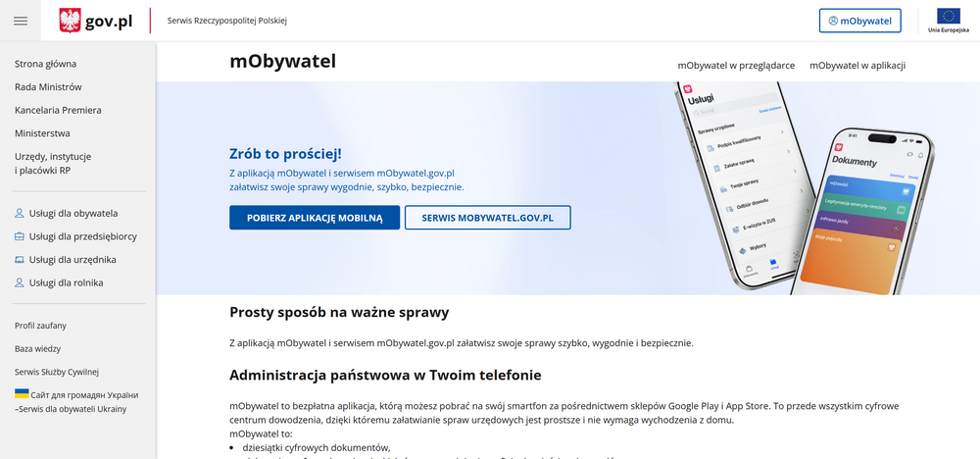Open Profil zaufany link
This screenshot has width=980, height=459.
(40, 326)
